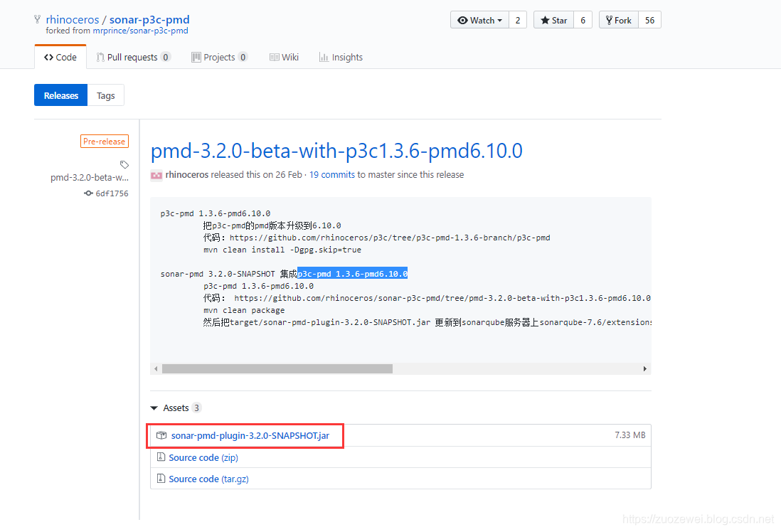The image size is (781, 532).
Task: Star the repository
Action: tap(554, 21)
